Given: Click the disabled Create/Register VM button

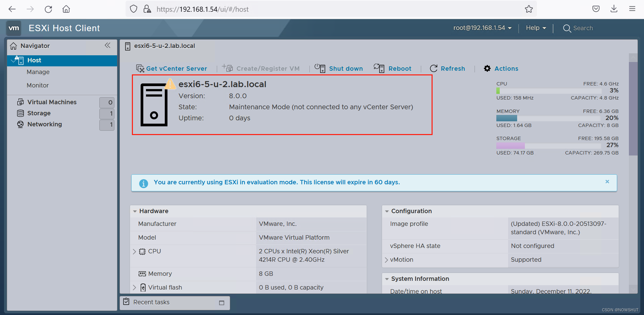Looking at the screenshot, I should pyautogui.click(x=261, y=68).
